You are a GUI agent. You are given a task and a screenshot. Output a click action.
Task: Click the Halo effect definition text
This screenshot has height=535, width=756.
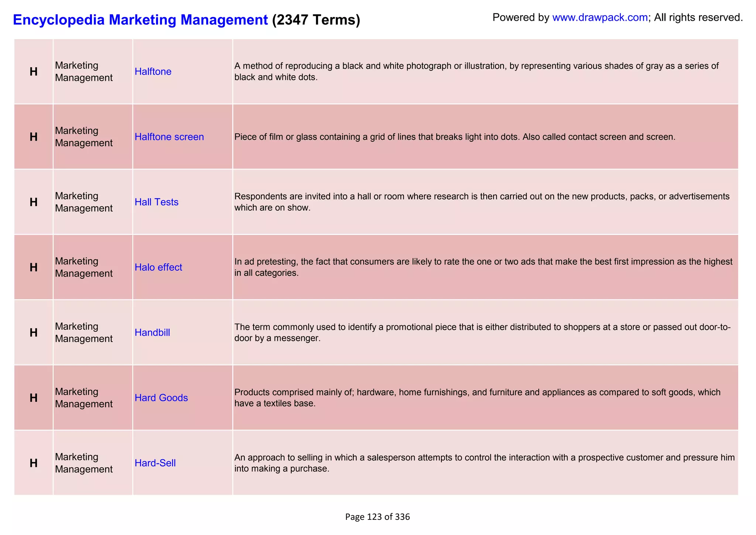tap(483, 267)
